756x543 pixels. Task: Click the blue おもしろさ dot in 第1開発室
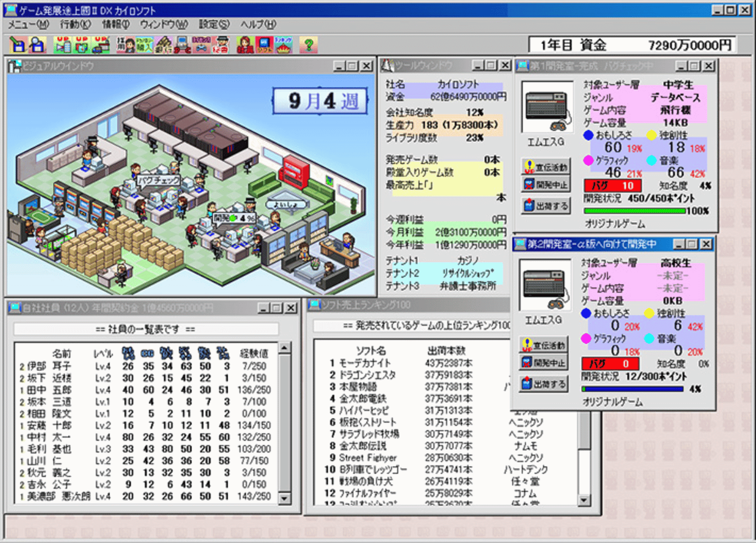588,135
